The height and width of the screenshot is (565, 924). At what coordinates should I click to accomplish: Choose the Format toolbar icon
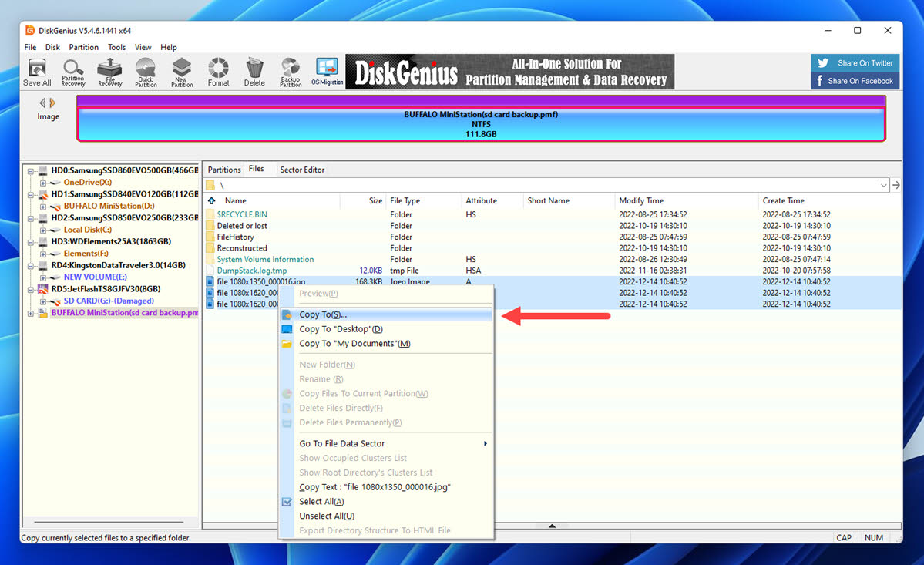218,72
